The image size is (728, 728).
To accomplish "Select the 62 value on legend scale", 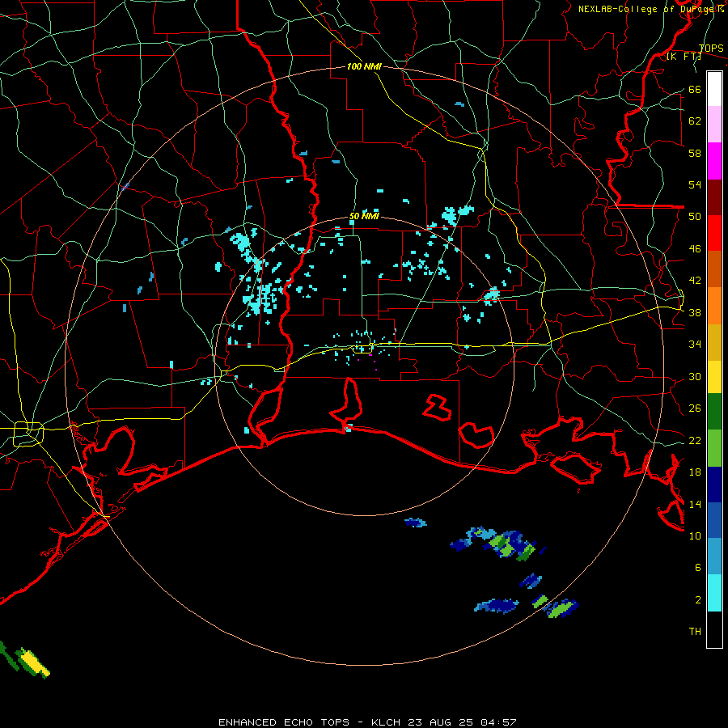I will (x=695, y=121).
